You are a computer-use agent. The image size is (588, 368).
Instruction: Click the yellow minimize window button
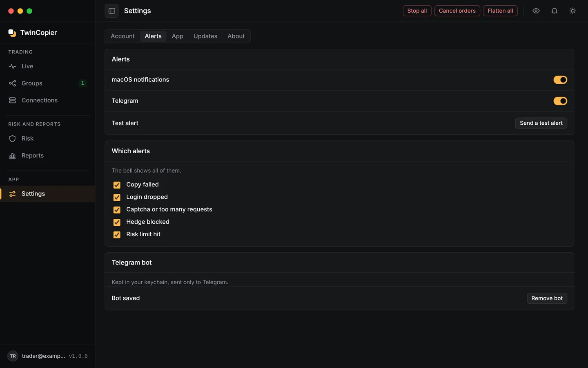20,11
